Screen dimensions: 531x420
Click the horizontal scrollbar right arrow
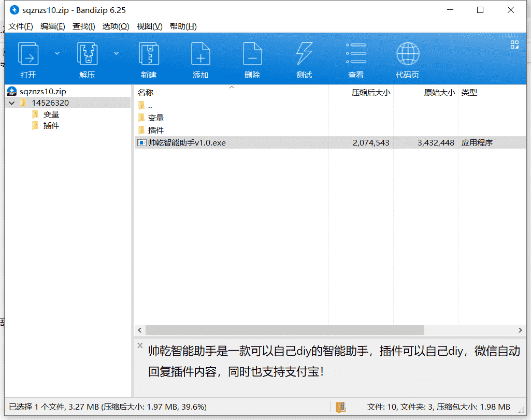pos(520,330)
